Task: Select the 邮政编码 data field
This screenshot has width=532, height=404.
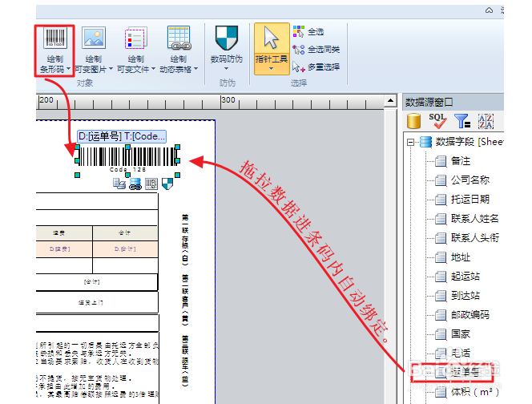Action: coord(470,315)
